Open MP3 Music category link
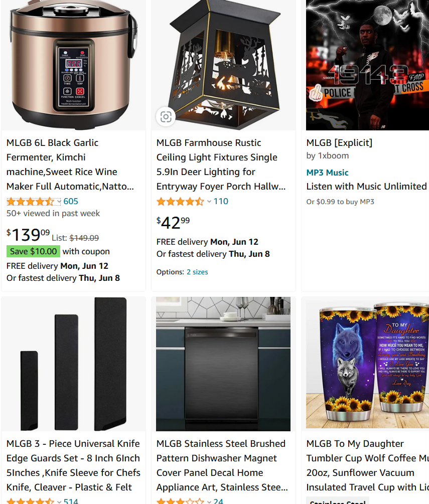429x504 pixels. pyautogui.click(x=327, y=173)
